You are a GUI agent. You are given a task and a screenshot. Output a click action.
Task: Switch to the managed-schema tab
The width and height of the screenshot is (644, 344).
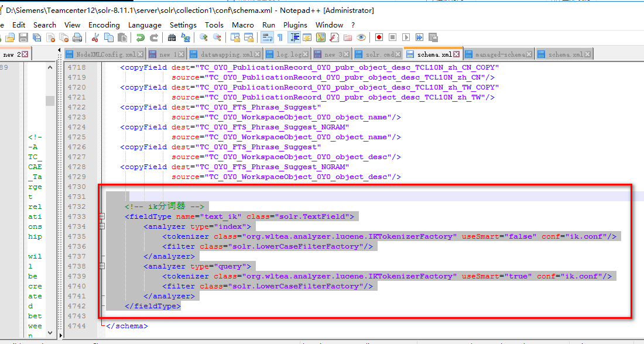(499, 54)
